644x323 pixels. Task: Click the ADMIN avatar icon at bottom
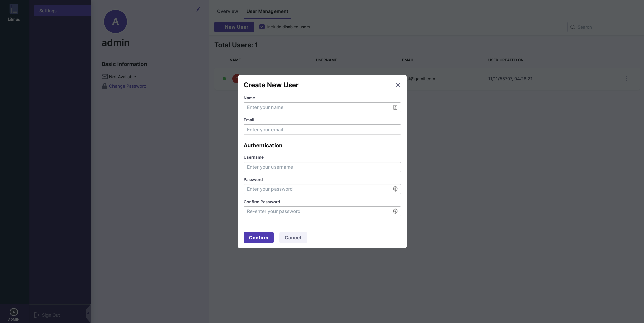[x=13, y=312]
